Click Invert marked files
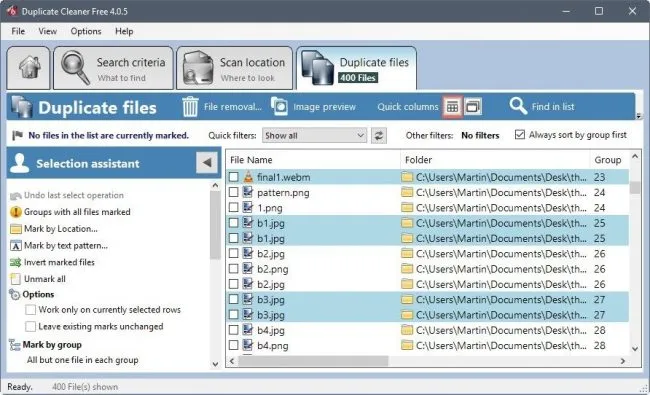The image size is (650, 395). pyautogui.click(x=59, y=262)
